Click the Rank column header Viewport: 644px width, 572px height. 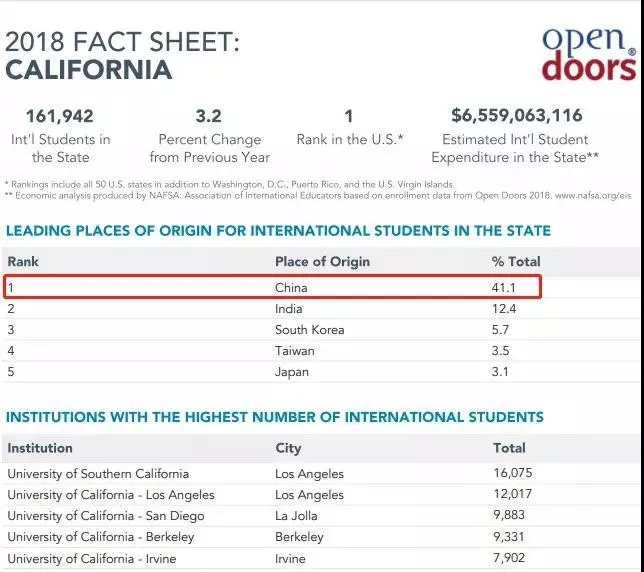coord(23,262)
